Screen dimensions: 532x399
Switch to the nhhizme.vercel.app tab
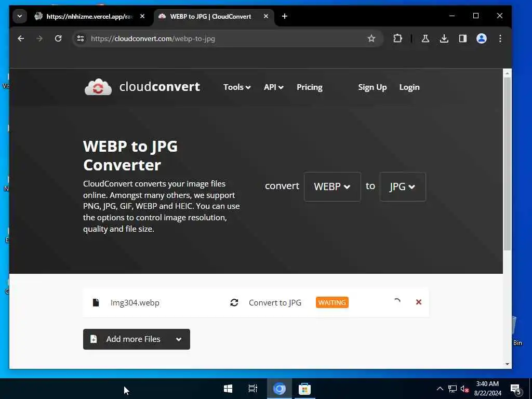click(89, 16)
